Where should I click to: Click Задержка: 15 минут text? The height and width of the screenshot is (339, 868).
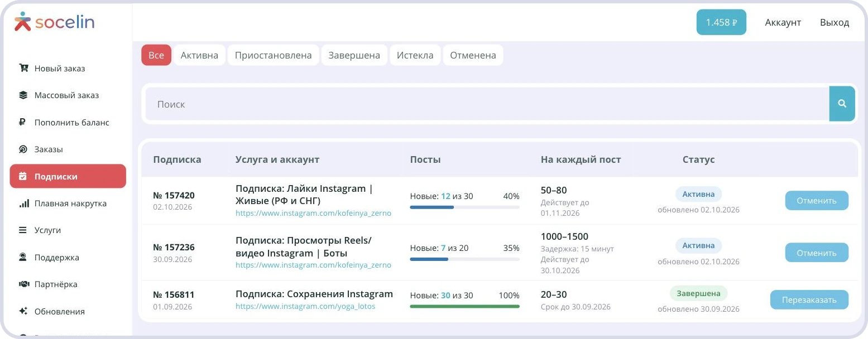tap(577, 249)
